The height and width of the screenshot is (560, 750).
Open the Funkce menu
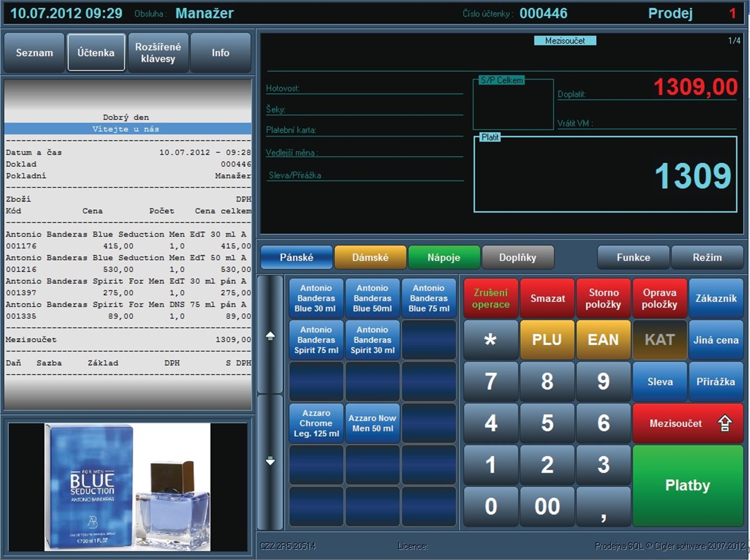coord(633,258)
